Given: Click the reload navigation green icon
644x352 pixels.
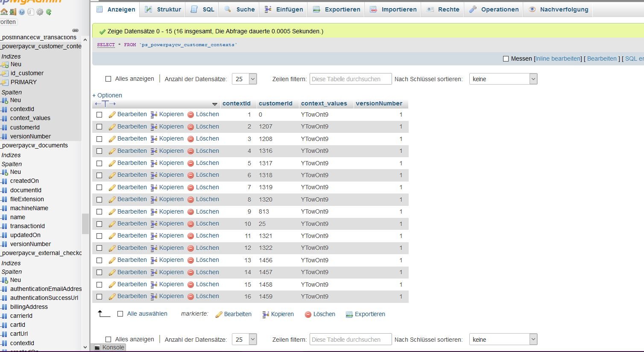Looking at the screenshot, I should [x=49, y=12].
